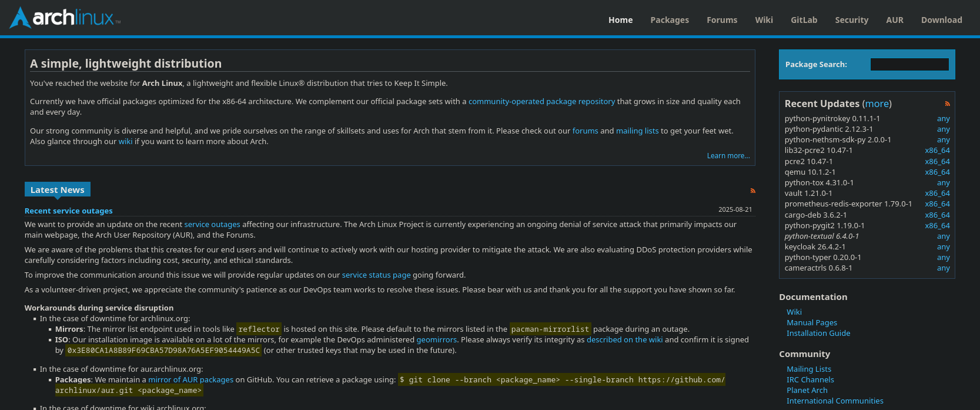Open the geomirrors link
Screen dimensions: 980x410
coord(436,340)
